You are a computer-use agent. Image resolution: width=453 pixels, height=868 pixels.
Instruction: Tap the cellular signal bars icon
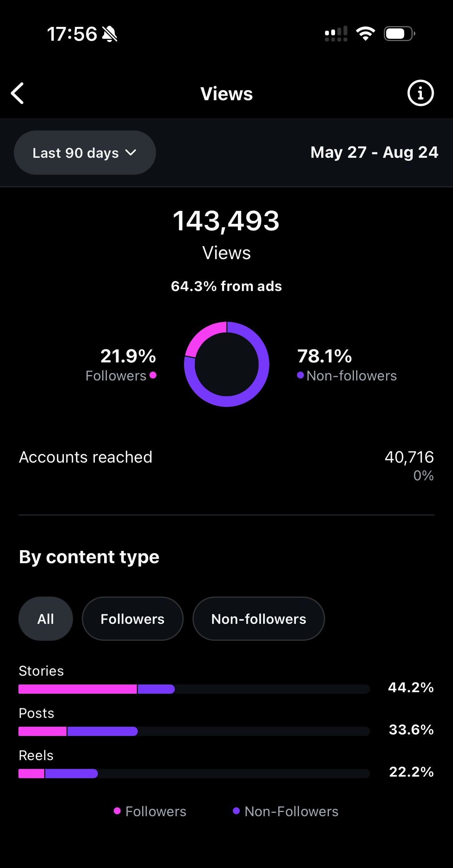pyautogui.click(x=336, y=34)
